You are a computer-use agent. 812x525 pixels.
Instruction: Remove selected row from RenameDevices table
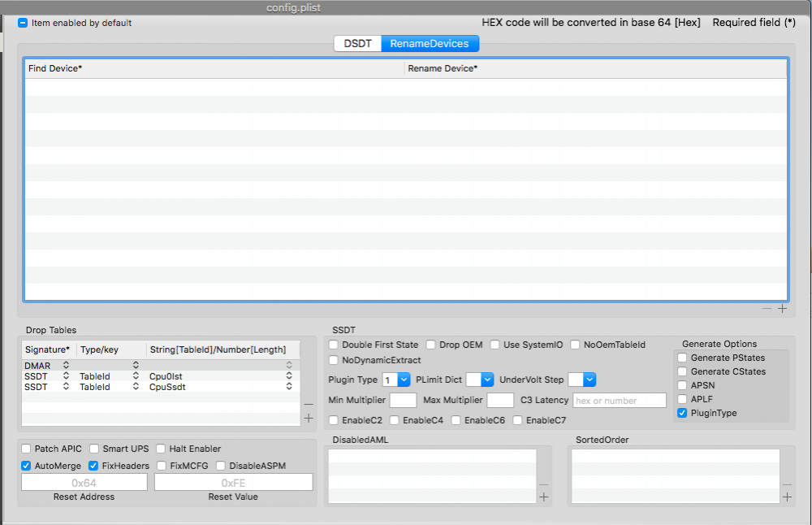(767, 309)
